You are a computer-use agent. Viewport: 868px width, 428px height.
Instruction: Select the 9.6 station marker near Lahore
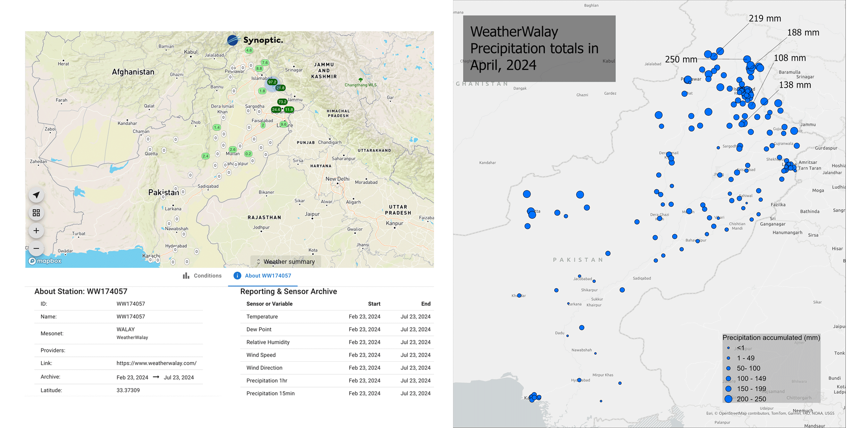[284, 124]
